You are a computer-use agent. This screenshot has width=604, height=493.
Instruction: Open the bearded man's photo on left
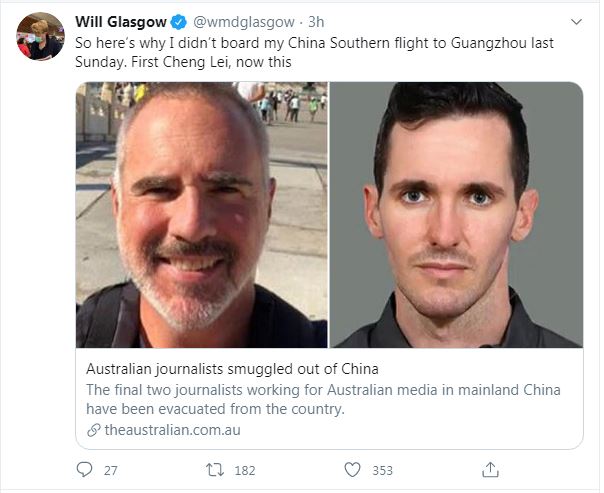(x=201, y=215)
